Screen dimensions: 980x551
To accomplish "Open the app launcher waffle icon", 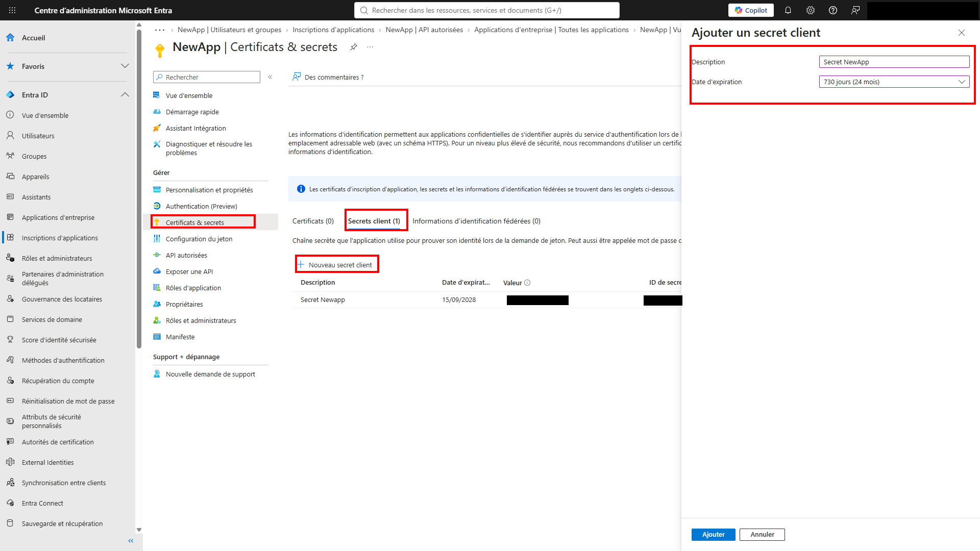I will (12, 10).
